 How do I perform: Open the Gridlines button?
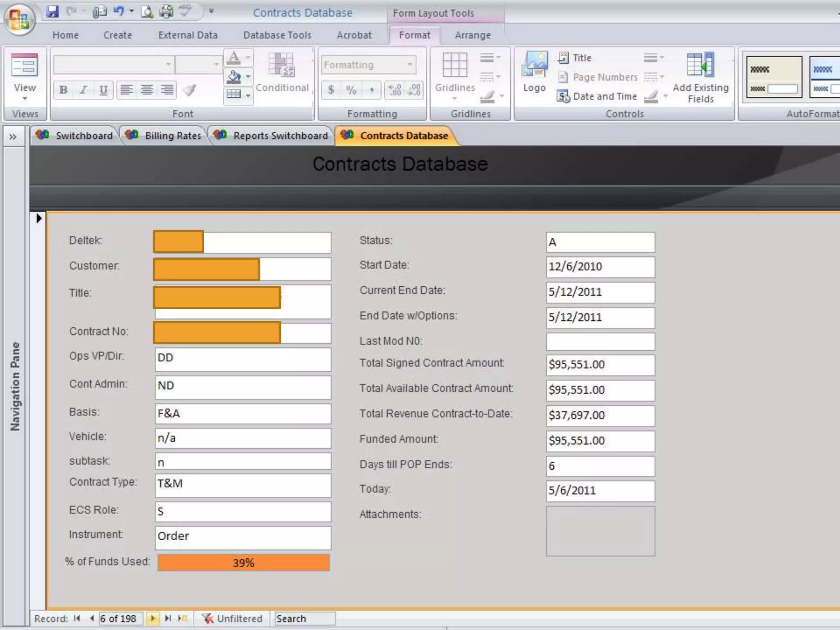pyautogui.click(x=455, y=76)
